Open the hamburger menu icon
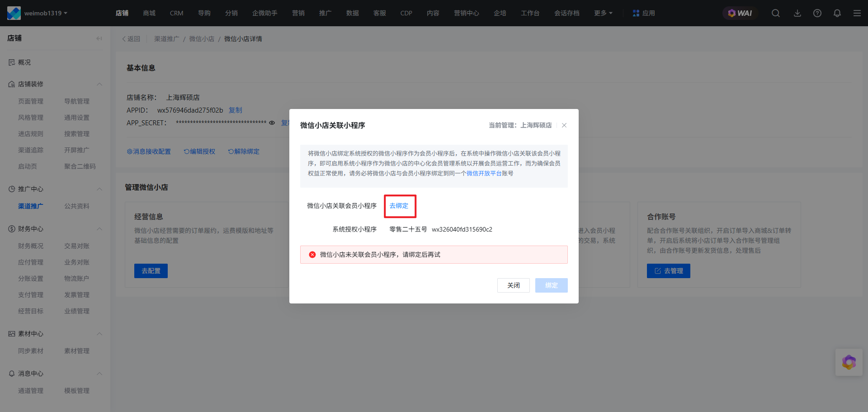 coord(857,13)
